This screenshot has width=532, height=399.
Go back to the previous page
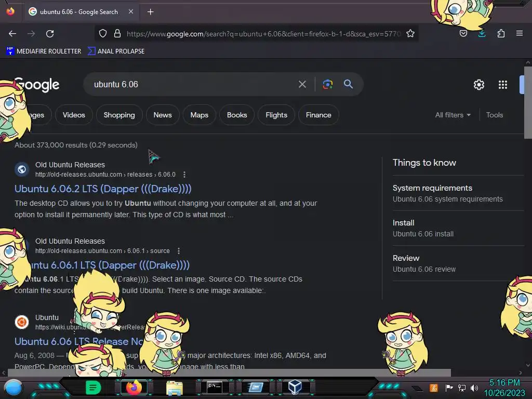[12, 34]
